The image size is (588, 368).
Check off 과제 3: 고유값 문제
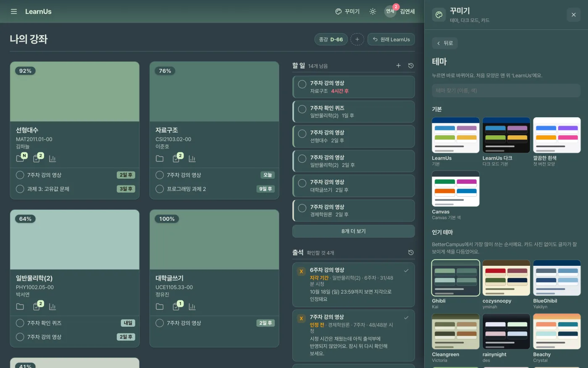click(20, 189)
